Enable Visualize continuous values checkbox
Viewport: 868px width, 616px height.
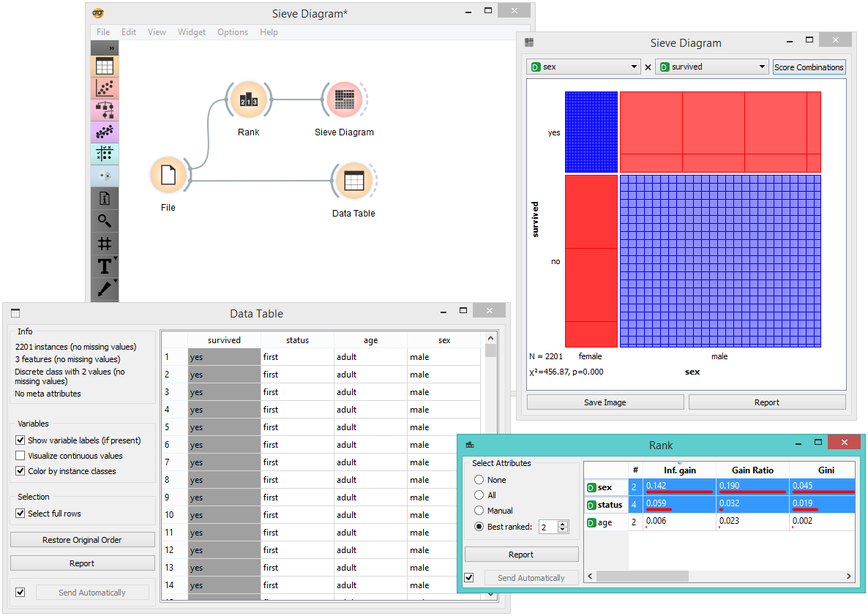pos(20,456)
